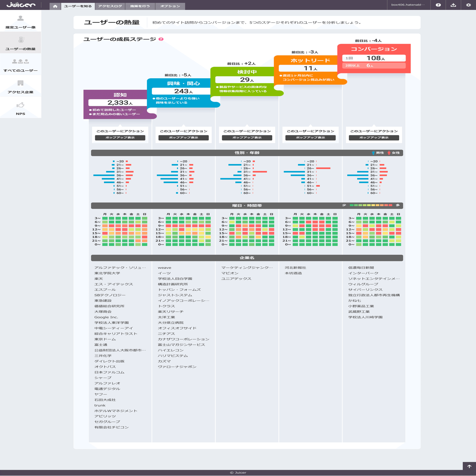Open アクセス企業 building icon in sidebar

[20, 83]
